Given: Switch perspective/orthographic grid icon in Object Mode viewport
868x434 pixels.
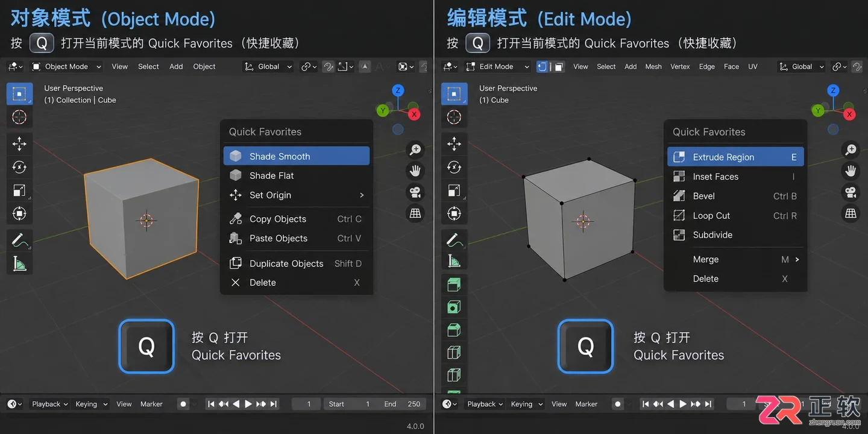Looking at the screenshot, I should pos(415,213).
